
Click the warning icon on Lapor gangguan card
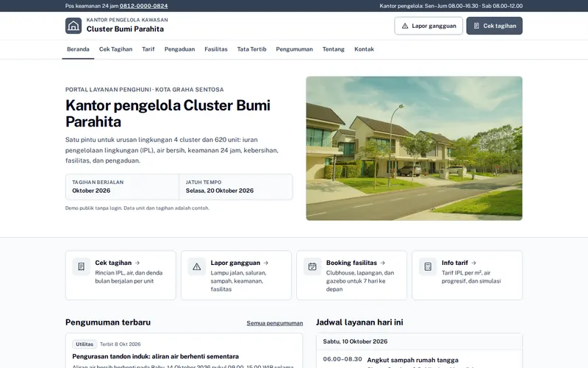(196, 266)
